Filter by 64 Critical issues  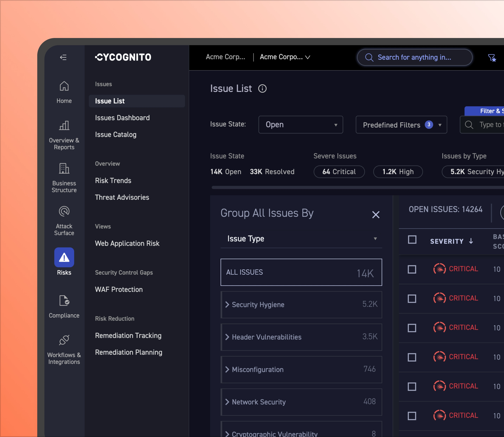point(339,172)
